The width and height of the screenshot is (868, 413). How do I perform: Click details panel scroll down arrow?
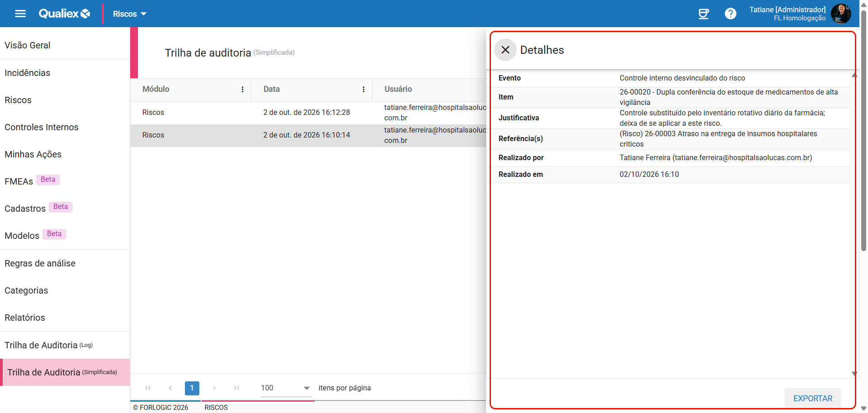coord(854,374)
